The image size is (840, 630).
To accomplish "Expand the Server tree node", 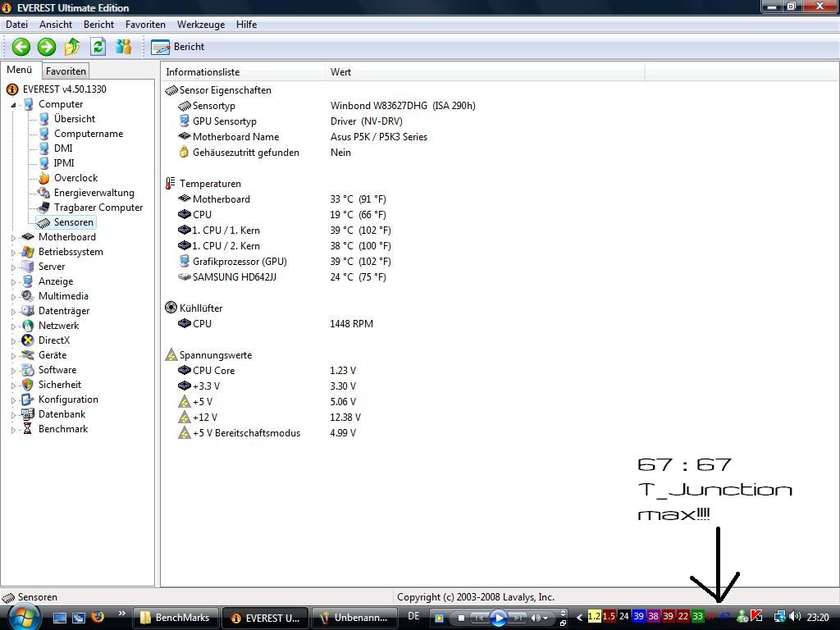I will coord(13,267).
